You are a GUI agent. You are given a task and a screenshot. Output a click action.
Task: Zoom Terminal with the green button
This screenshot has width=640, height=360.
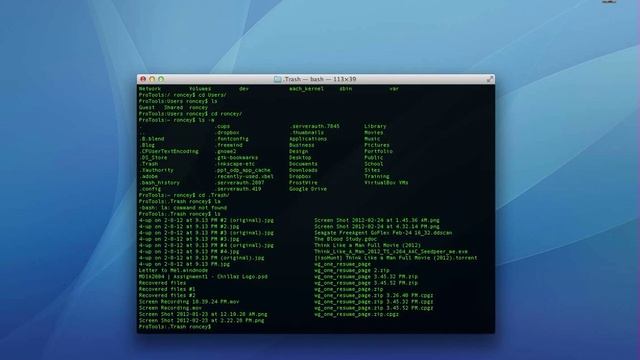click(161, 79)
